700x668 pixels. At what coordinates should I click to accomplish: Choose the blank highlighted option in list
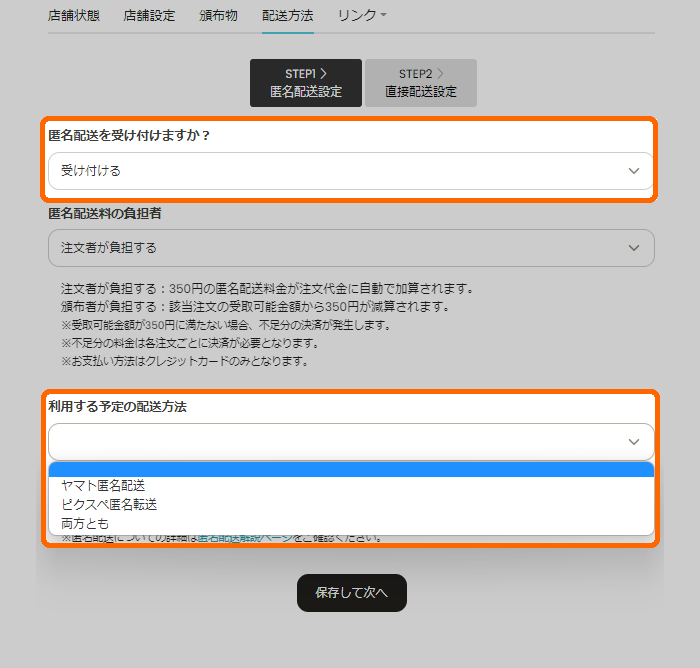tap(351, 469)
